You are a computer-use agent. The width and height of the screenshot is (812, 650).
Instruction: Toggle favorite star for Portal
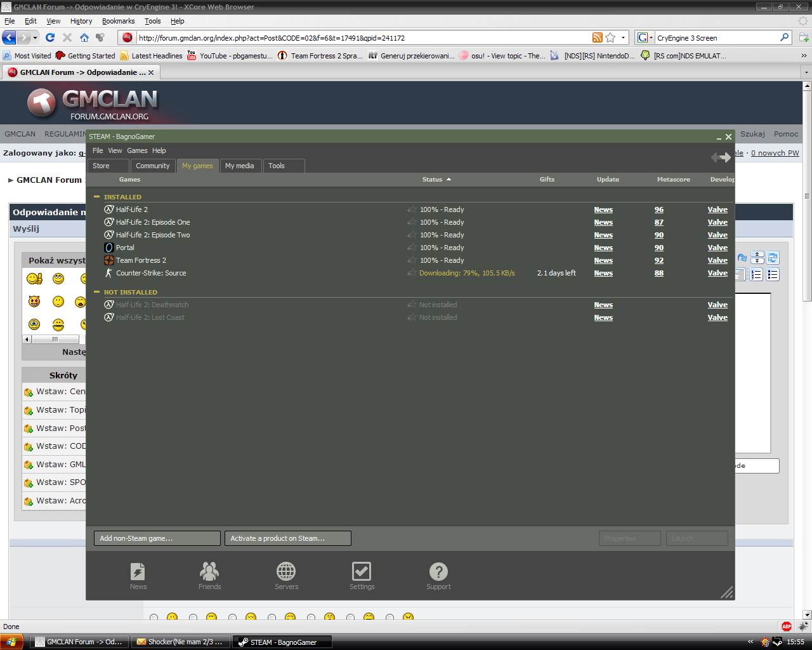tap(412, 248)
